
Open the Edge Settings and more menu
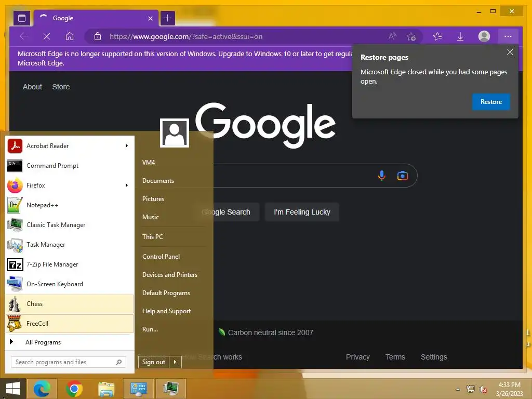click(508, 36)
